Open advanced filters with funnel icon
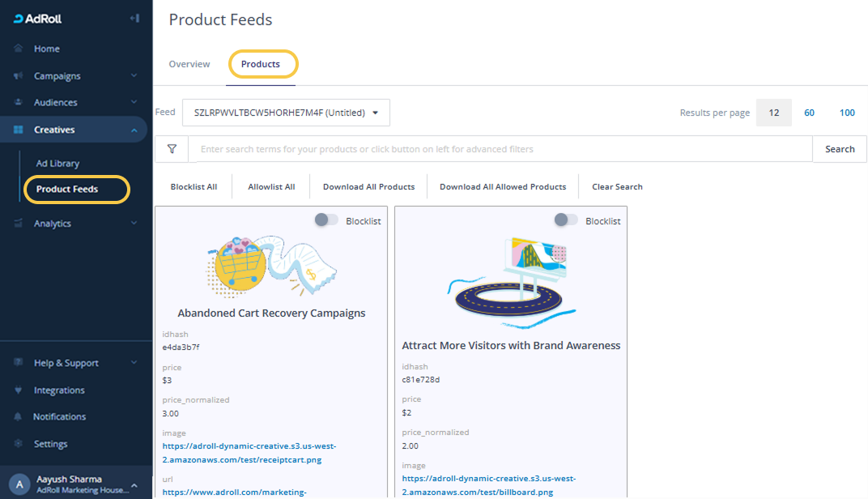868x499 pixels. (x=172, y=149)
